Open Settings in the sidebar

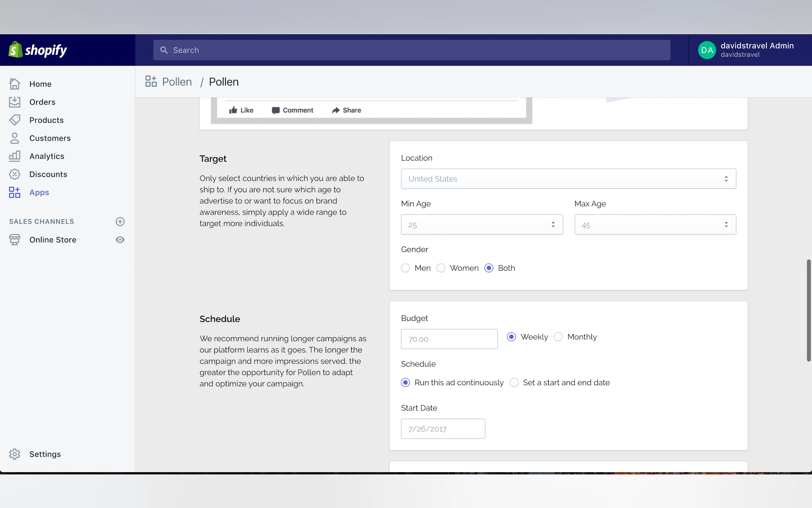coord(45,454)
